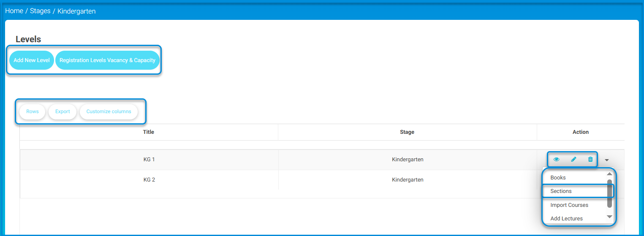Sort by the Stage column header
This screenshot has width=644, height=236.
pyautogui.click(x=407, y=132)
